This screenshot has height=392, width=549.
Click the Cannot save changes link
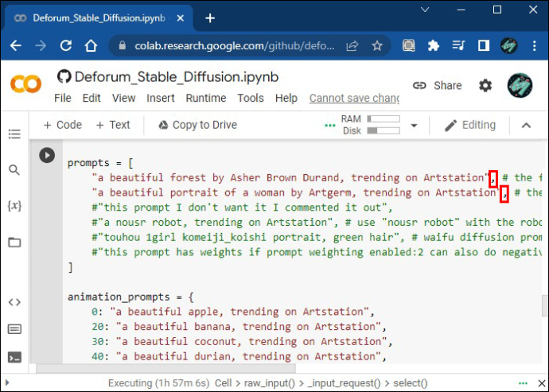pyautogui.click(x=354, y=99)
